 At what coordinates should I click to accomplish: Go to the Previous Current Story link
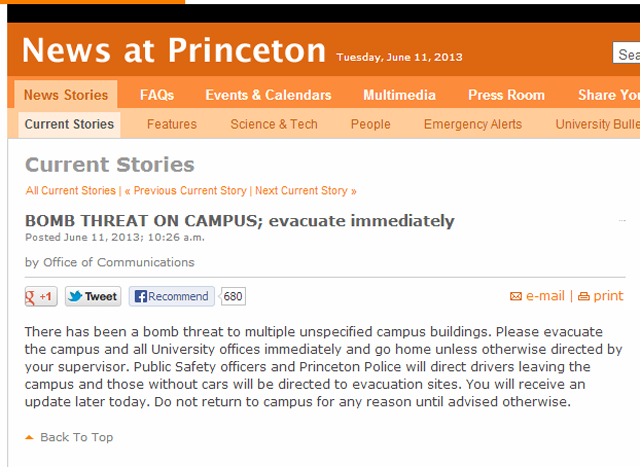tap(185, 190)
